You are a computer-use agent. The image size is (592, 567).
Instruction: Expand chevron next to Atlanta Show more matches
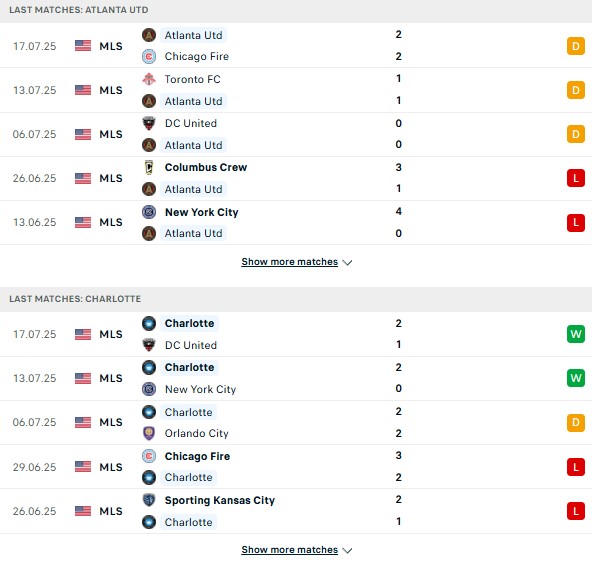(x=347, y=262)
